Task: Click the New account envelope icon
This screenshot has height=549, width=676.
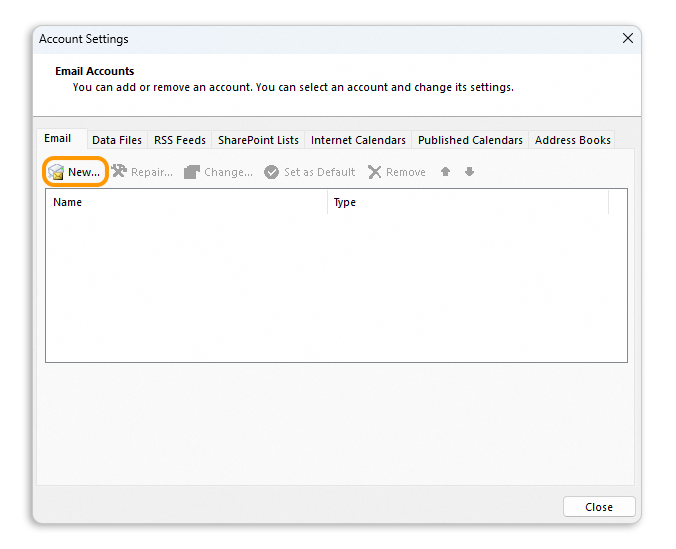Action: pos(56,172)
